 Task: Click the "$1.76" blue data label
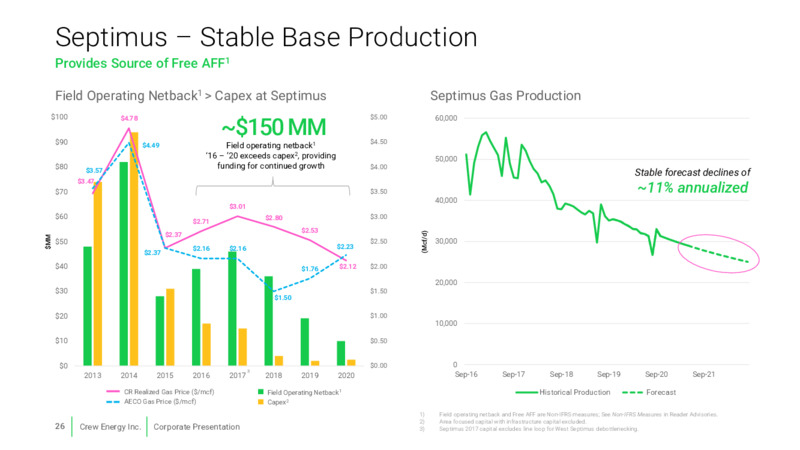tap(310, 269)
